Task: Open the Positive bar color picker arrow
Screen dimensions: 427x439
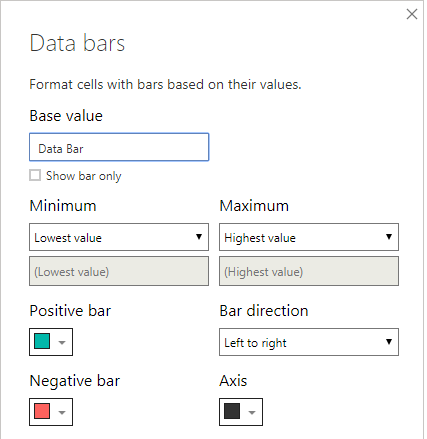Action: point(62,342)
